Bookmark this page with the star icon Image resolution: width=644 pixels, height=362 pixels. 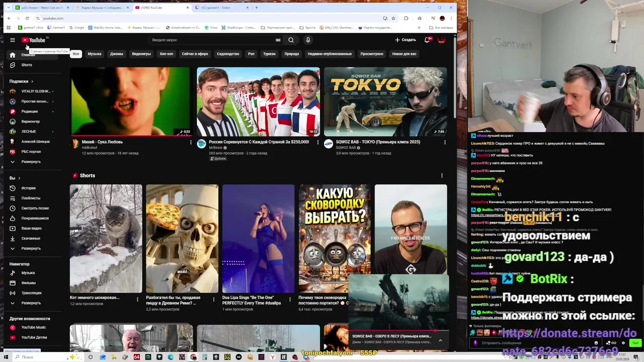393,18
